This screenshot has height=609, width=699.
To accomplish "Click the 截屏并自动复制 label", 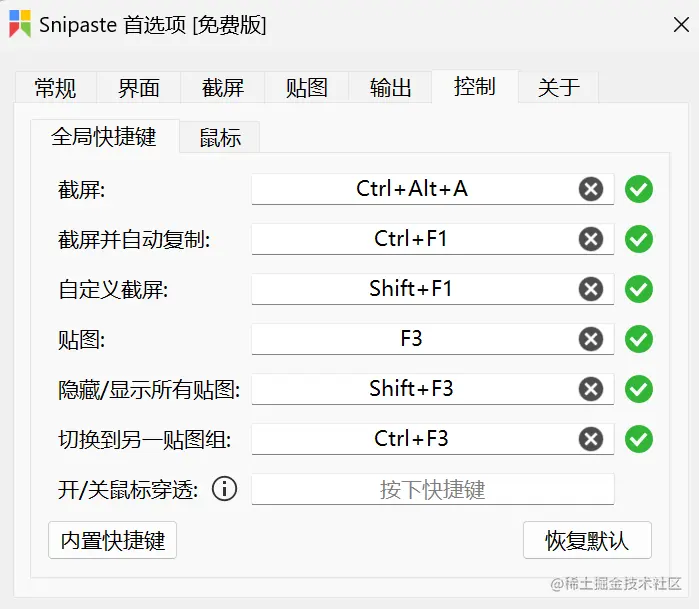I will (134, 240).
